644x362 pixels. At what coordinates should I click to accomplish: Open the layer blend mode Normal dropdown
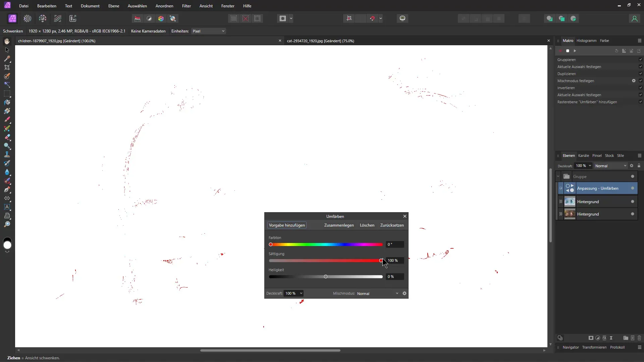point(610,166)
